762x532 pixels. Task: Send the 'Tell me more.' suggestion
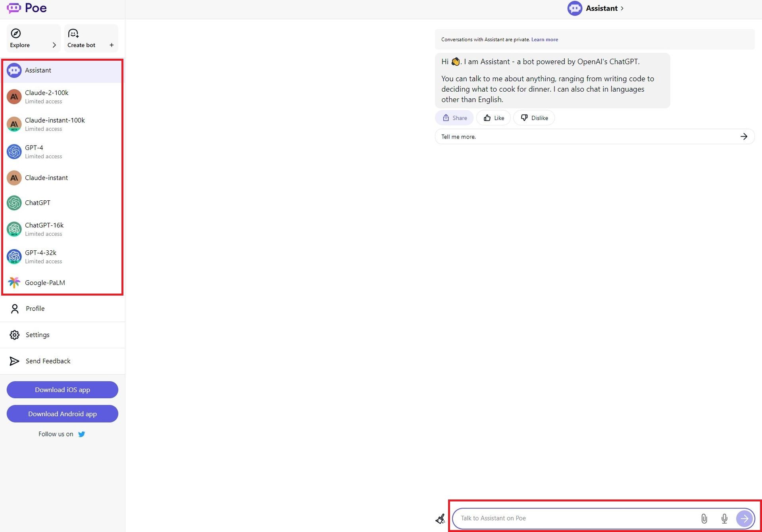595,136
